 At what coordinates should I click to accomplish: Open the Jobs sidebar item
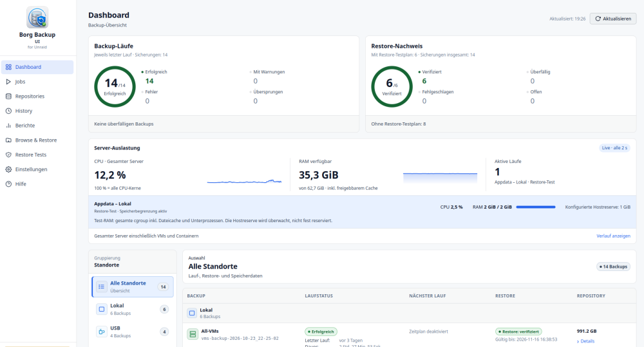tap(37, 82)
